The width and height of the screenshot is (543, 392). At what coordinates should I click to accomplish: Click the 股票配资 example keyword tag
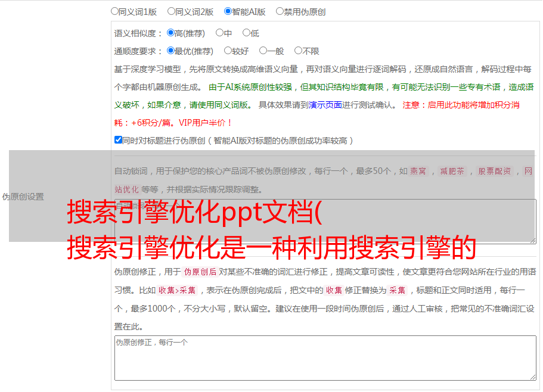pos(494,171)
